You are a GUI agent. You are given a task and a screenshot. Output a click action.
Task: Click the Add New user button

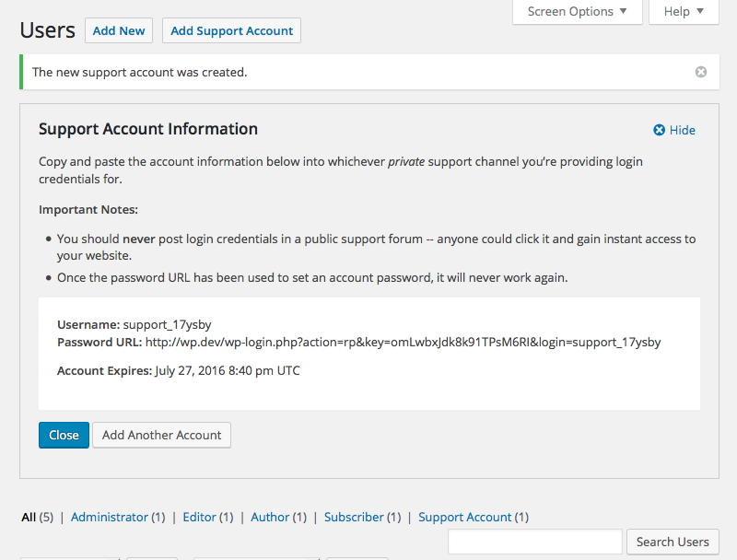pyautogui.click(x=119, y=31)
